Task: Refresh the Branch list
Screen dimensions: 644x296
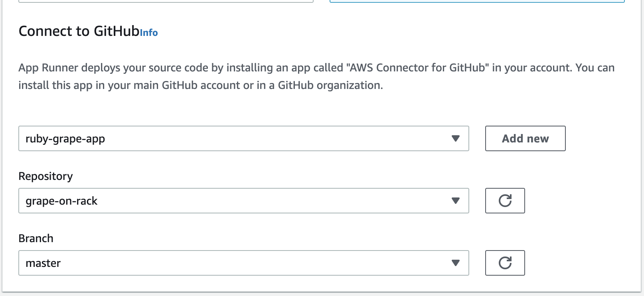Action: [505, 263]
